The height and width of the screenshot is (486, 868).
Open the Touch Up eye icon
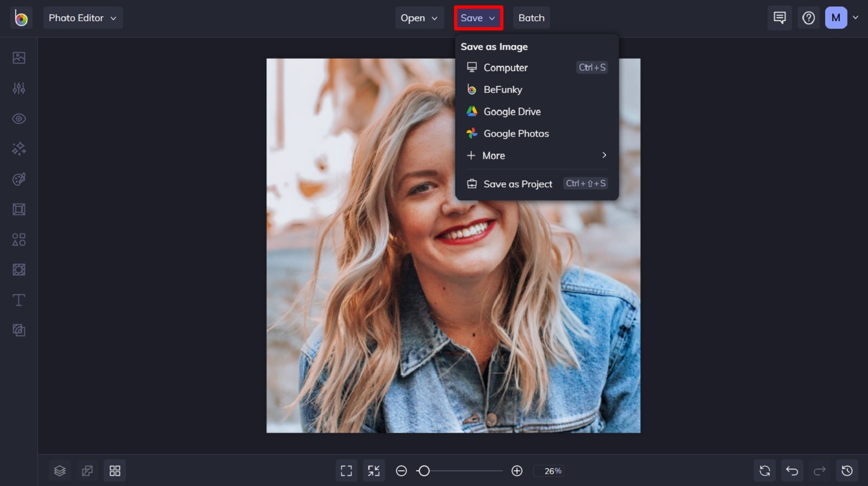coord(19,118)
